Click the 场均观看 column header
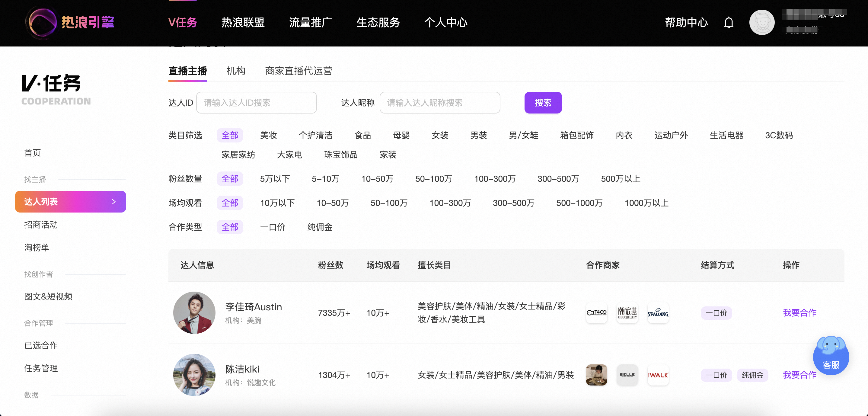The width and height of the screenshot is (868, 416). click(383, 265)
